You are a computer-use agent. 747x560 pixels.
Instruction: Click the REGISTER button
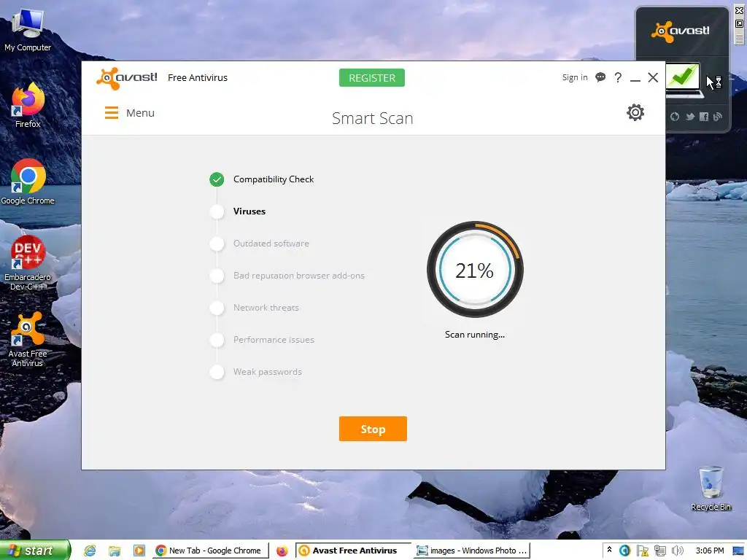click(x=371, y=77)
